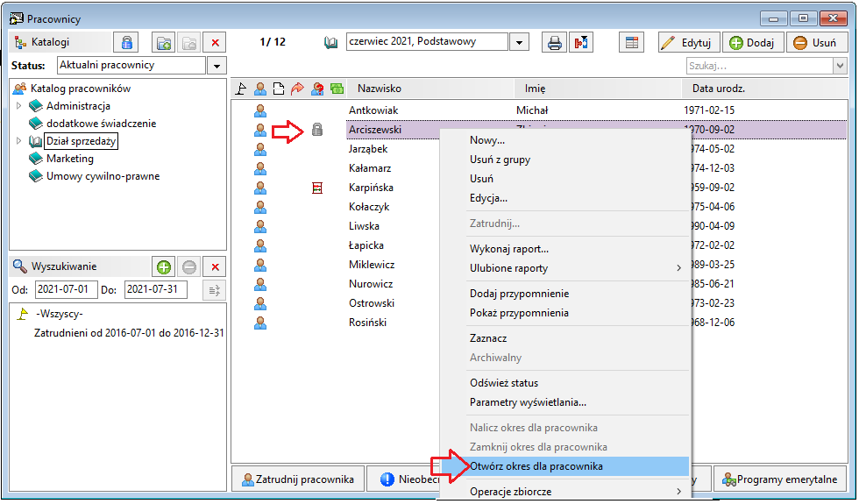Expand the Administracja tree node
Screen dimensions: 859x504
tap(18, 106)
